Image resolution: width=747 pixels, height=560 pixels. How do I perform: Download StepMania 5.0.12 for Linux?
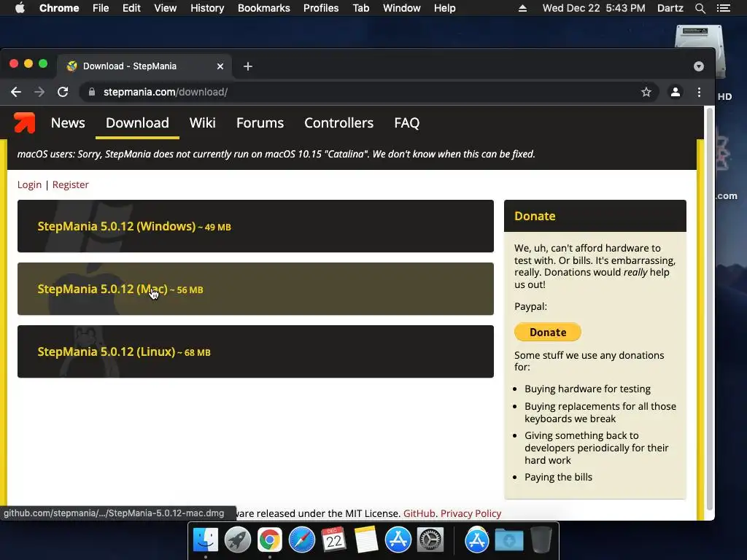click(x=255, y=352)
